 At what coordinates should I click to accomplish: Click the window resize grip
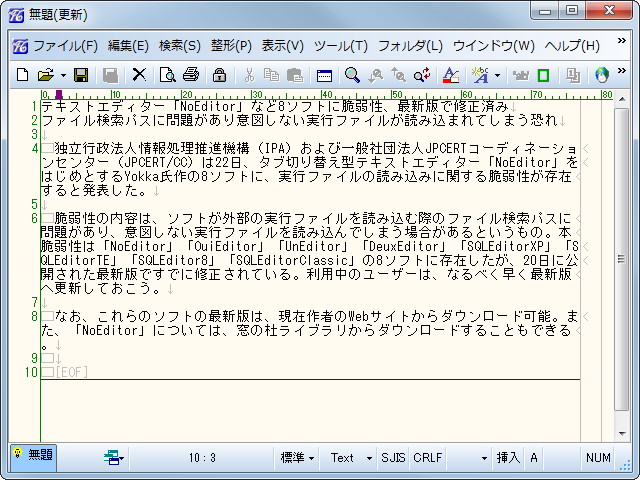(624, 465)
